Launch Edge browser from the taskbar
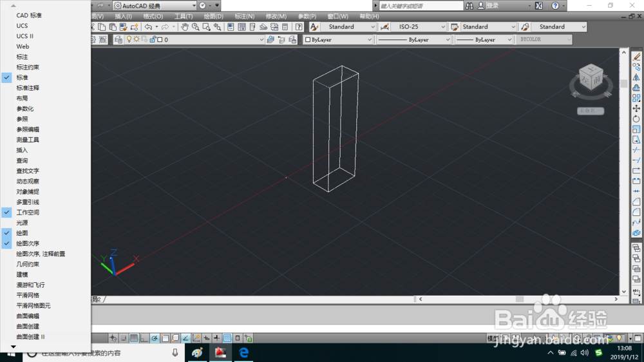Image resolution: width=644 pixels, height=362 pixels. click(x=243, y=352)
